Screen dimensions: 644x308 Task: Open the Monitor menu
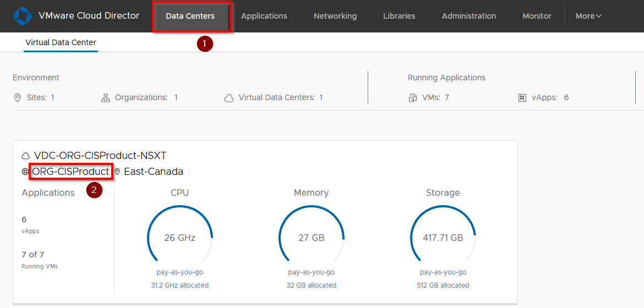(537, 16)
